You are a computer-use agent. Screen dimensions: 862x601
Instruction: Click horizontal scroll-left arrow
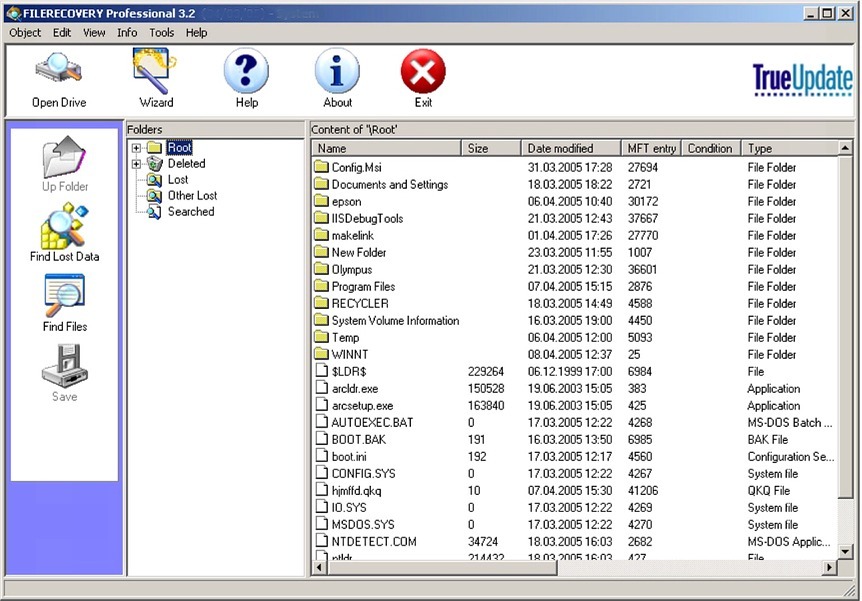pyautogui.click(x=319, y=567)
